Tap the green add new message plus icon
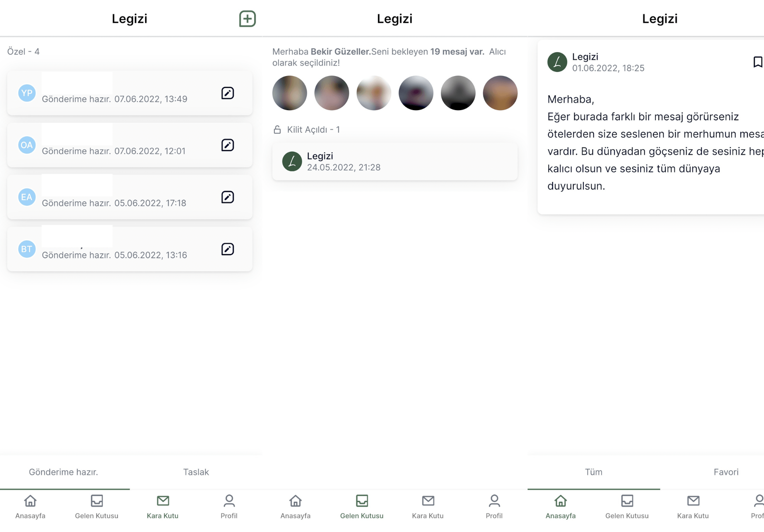This screenshot has height=532, width=764. click(x=247, y=19)
